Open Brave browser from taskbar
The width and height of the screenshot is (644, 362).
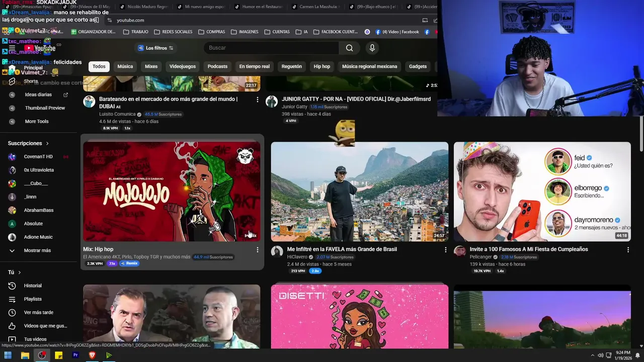point(92,355)
